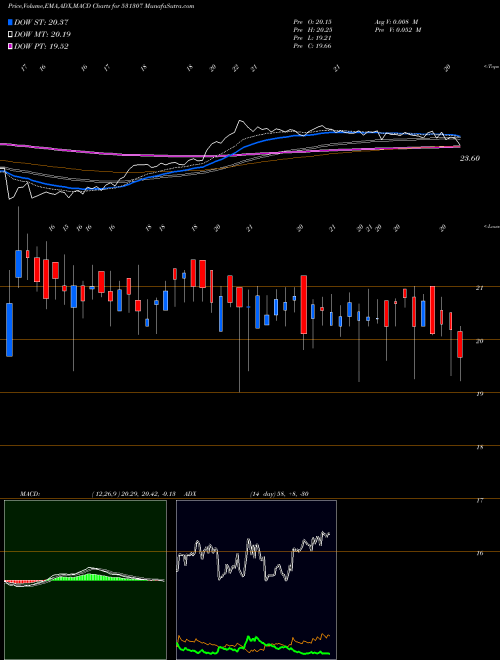Click the MACD '(12,26,9)' parameter values text
Image resolution: width=500 pixels, height=660 pixels.
(x=136, y=494)
